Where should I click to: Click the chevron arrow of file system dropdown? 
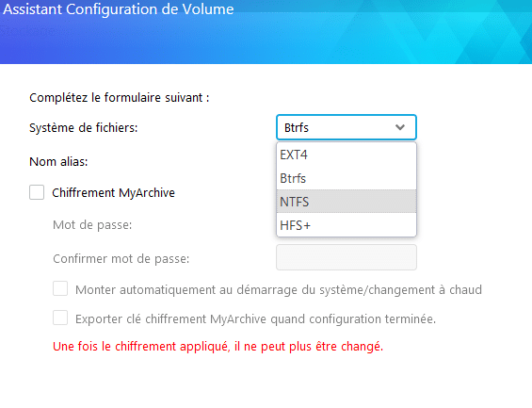point(400,127)
